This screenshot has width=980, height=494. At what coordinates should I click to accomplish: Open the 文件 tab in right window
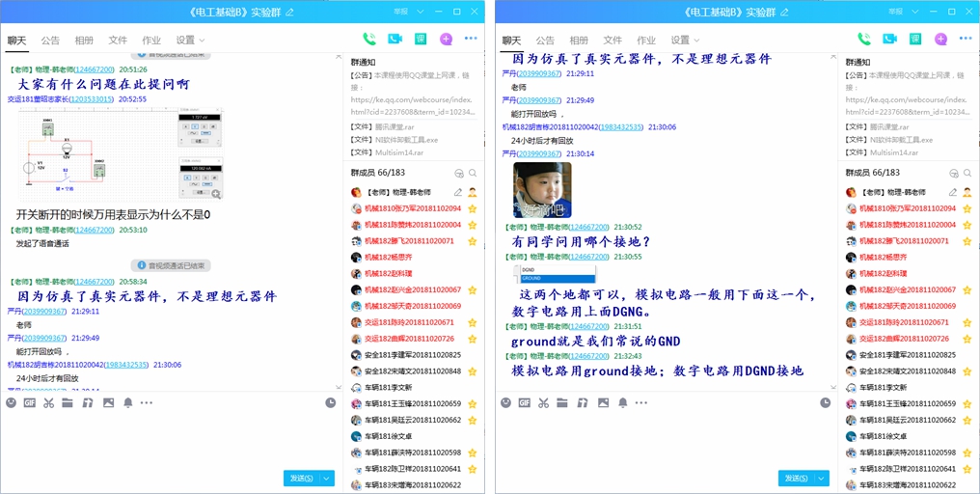(x=612, y=41)
